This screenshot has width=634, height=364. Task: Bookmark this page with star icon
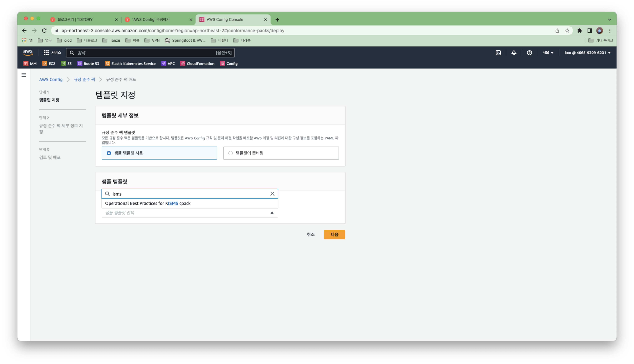[567, 31]
